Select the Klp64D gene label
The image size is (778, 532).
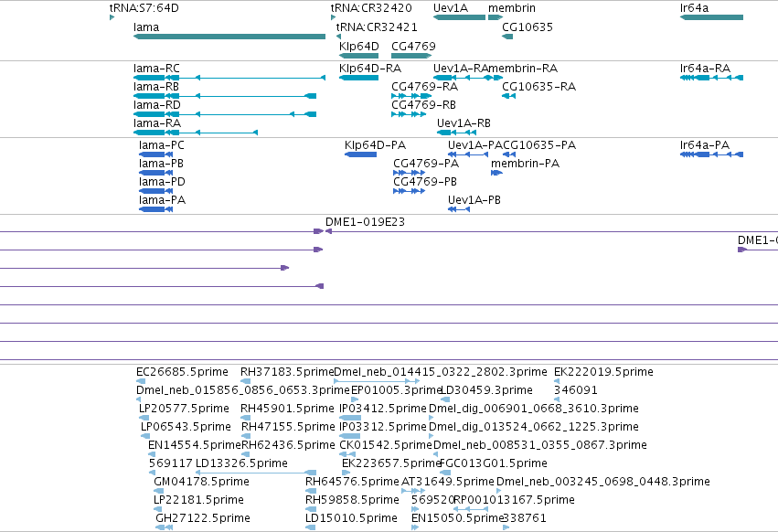click(x=358, y=46)
